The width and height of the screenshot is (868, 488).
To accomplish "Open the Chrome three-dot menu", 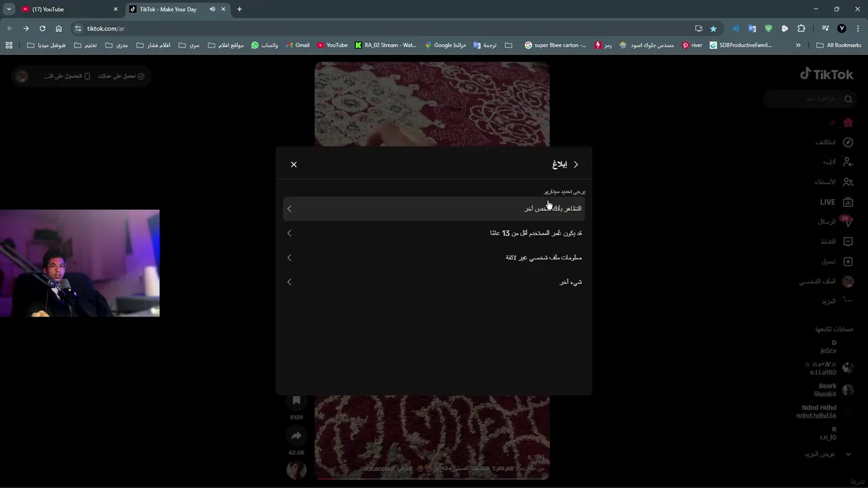I will click(859, 28).
